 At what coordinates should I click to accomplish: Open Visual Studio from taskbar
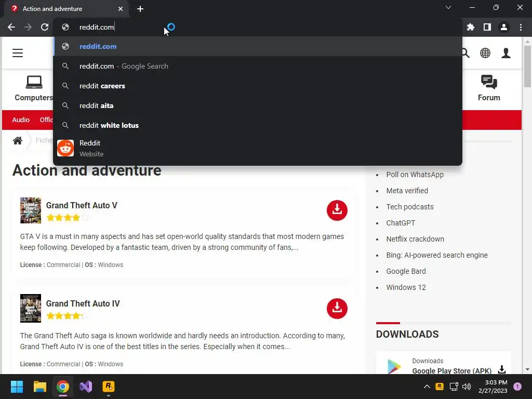(86, 387)
